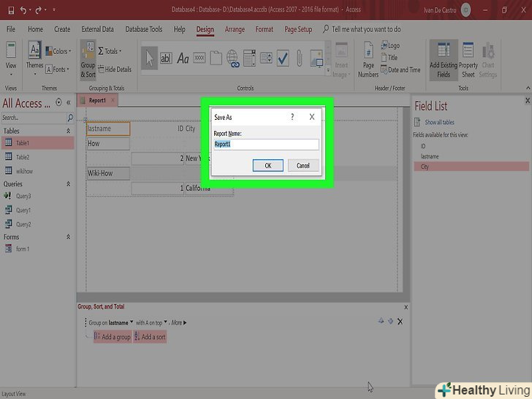Collapse the Forms group
532x399 pixels.
click(68, 237)
